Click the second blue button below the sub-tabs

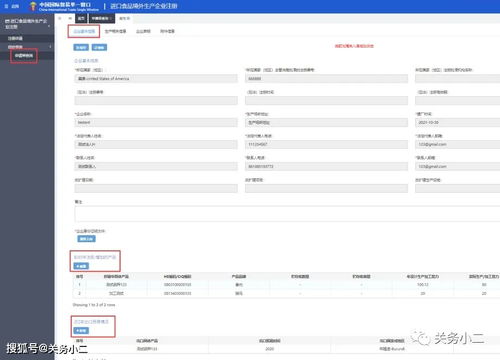pos(99,47)
